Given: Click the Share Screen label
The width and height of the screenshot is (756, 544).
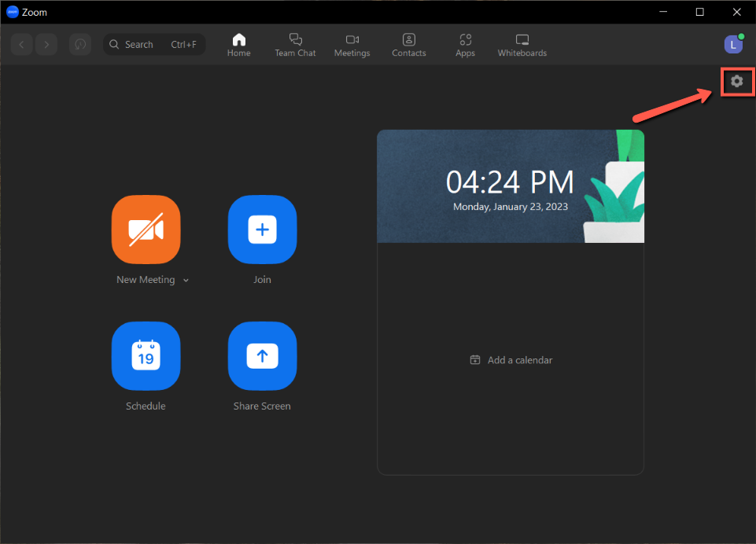Looking at the screenshot, I should tap(262, 406).
